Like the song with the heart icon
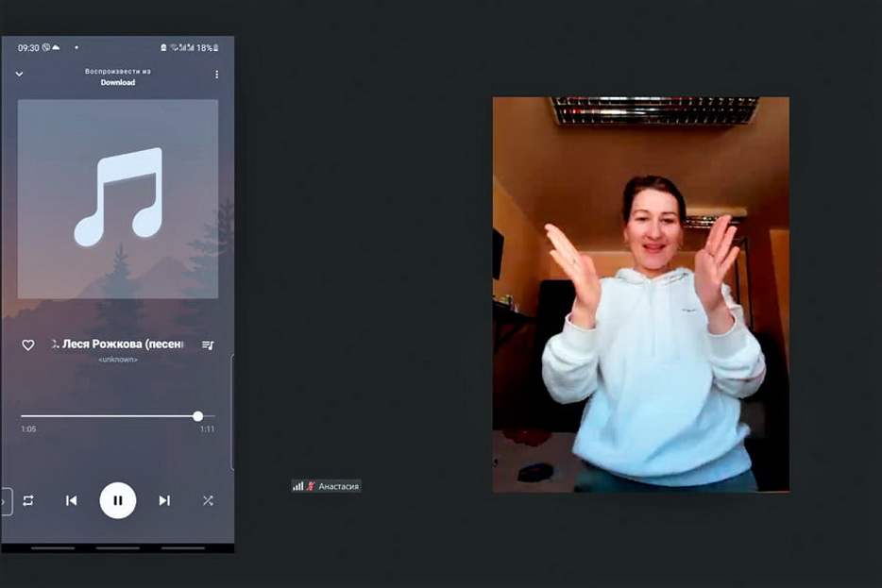The height and width of the screenshot is (588, 882). pos(28,345)
